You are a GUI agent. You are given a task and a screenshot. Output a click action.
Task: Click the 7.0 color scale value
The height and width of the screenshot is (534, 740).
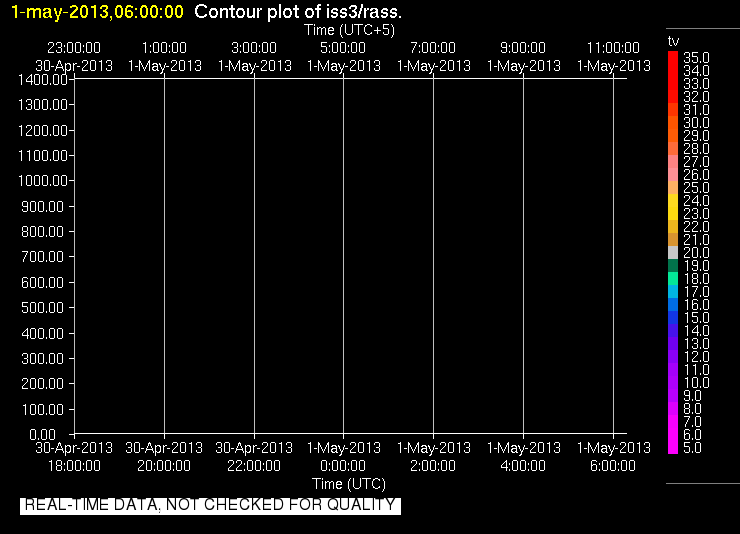pos(692,422)
